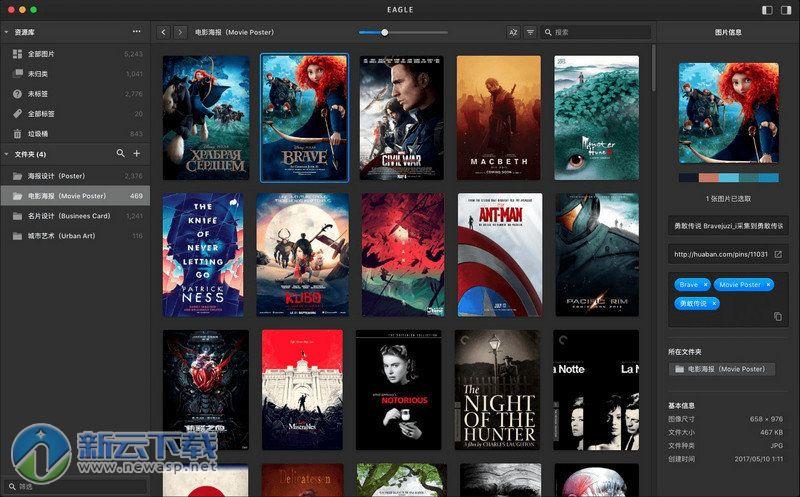This screenshot has height=497, width=800.
Task: Remove the Movie Poster tag with x
Action: [x=768, y=285]
